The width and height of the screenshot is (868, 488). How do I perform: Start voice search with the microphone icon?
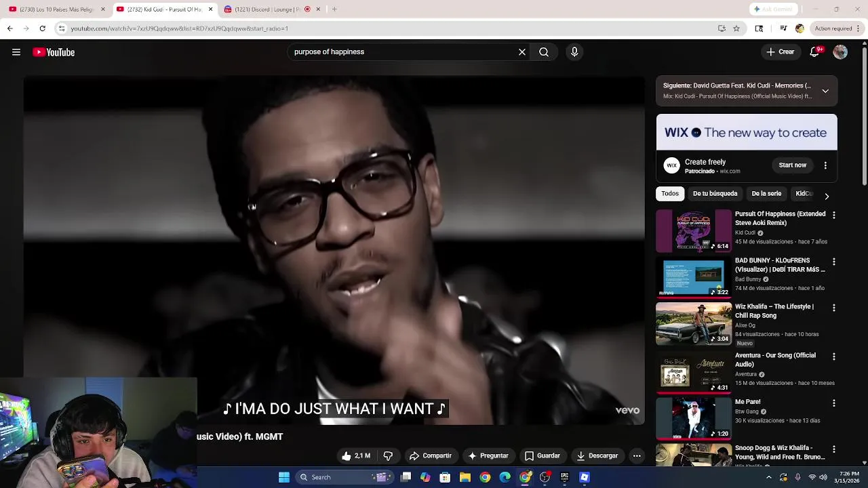(574, 52)
